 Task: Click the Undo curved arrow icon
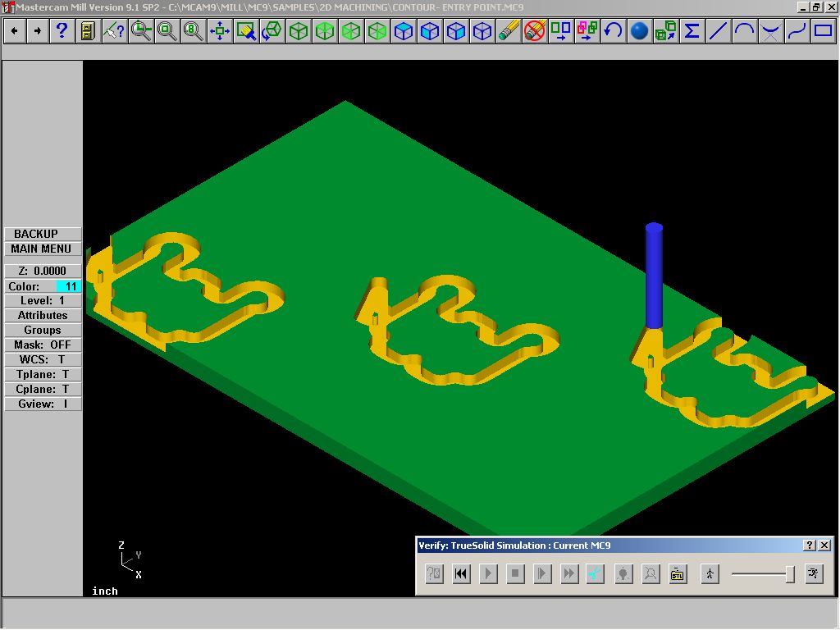pyautogui.click(x=614, y=31)
